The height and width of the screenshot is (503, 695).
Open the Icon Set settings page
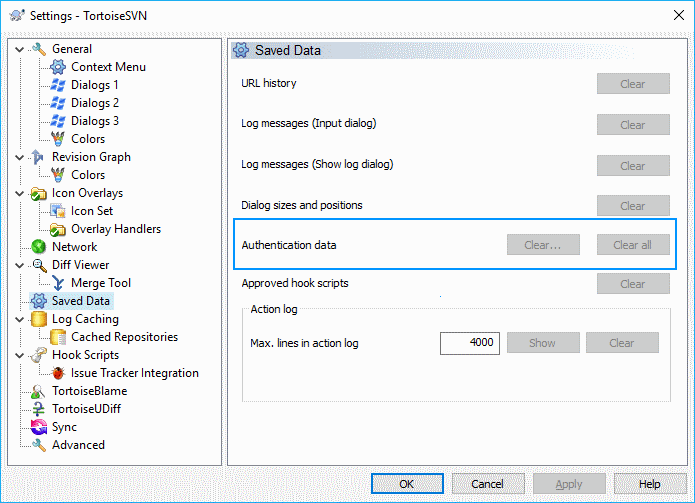click(91, 211)
